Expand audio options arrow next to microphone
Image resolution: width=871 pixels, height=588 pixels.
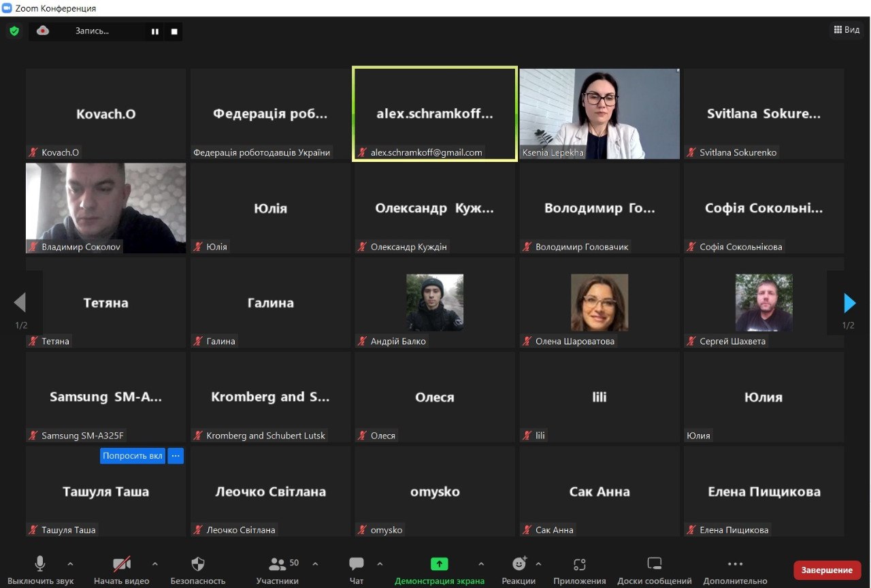(70, 564)
